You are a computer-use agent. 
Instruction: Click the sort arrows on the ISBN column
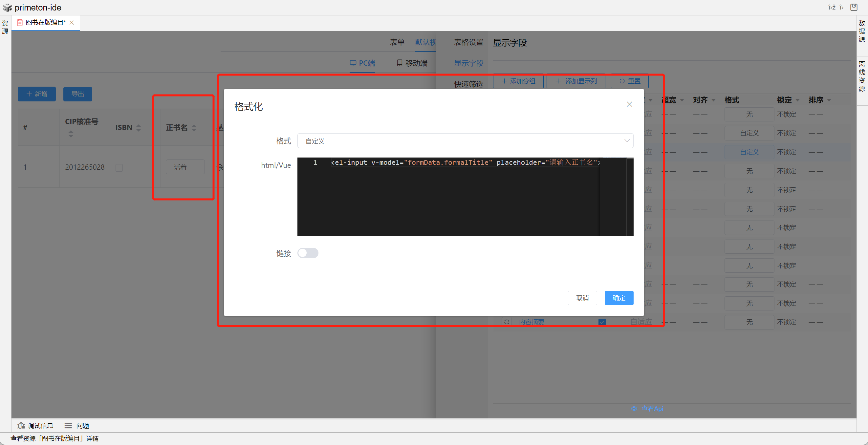(x=139, y=128)
